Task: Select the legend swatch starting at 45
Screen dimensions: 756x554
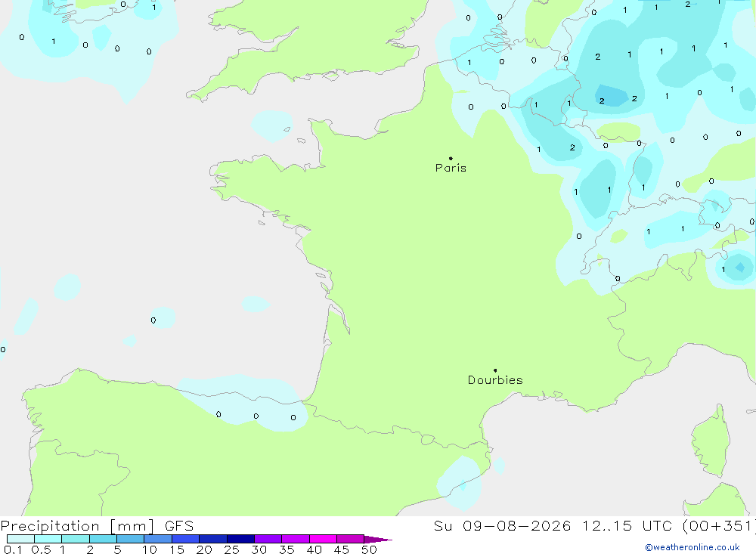Action: (x=351, y=539)
